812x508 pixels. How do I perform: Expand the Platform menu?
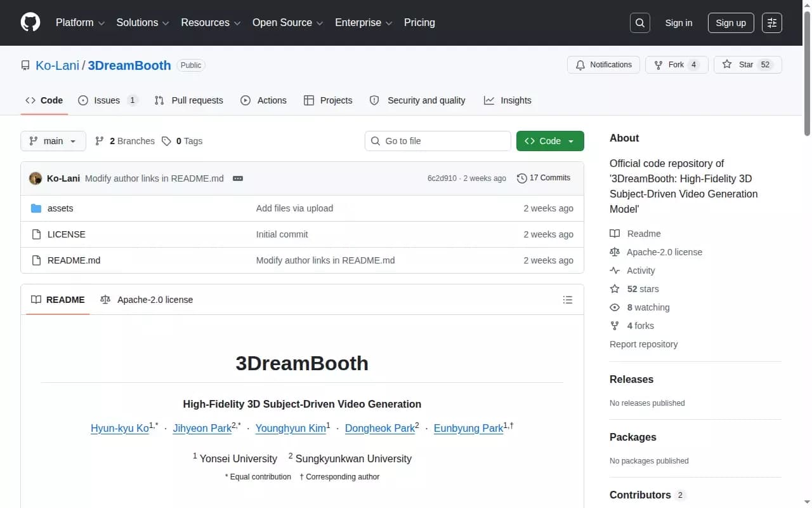click(x=81, y=23)
